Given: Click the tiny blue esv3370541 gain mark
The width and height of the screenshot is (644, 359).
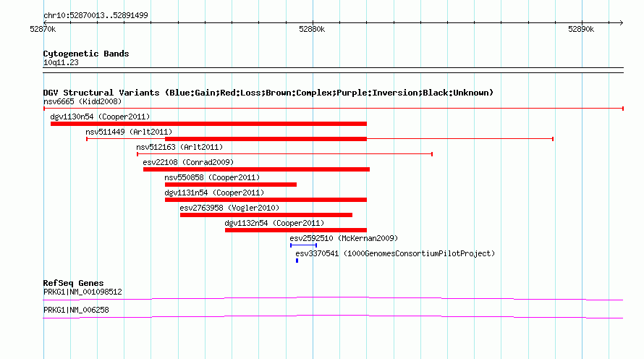Looking at the screenshot, I should coord(297,261).
